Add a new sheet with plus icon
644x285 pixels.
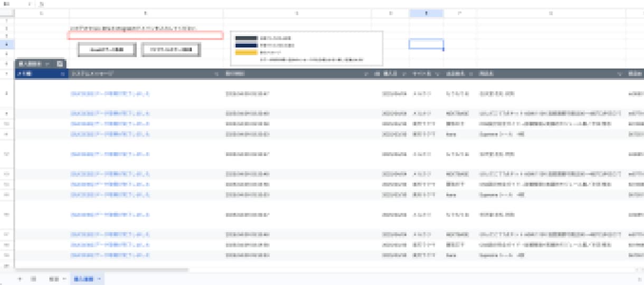20,279
